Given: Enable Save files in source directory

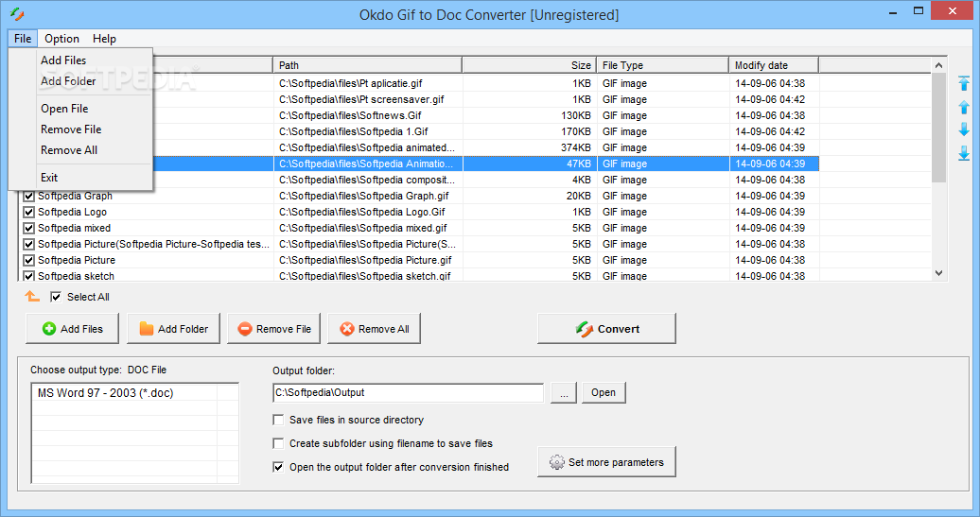Looking at the screenshot, I should 279,421.
